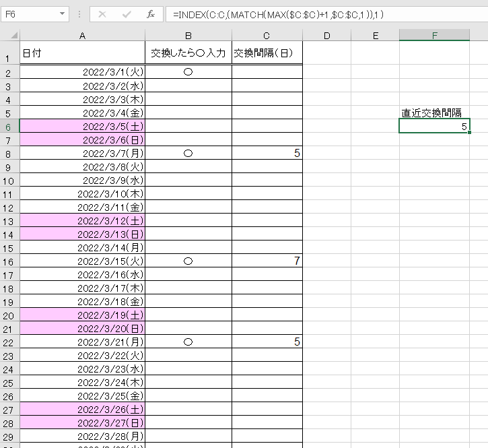Select the pink cell 2022/3/12(土)

[82, 220]
